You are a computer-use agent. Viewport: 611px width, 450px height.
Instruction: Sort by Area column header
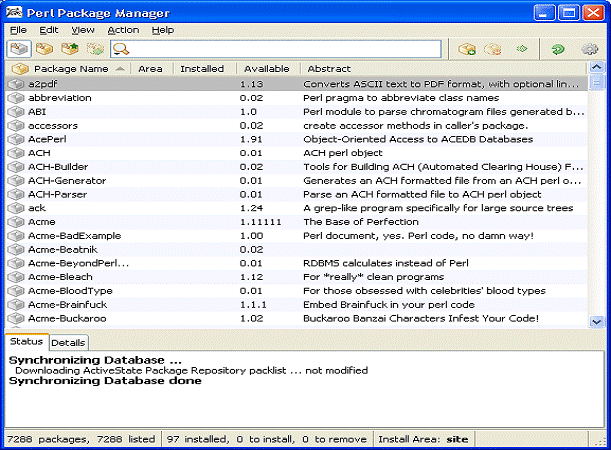(151, 69)
